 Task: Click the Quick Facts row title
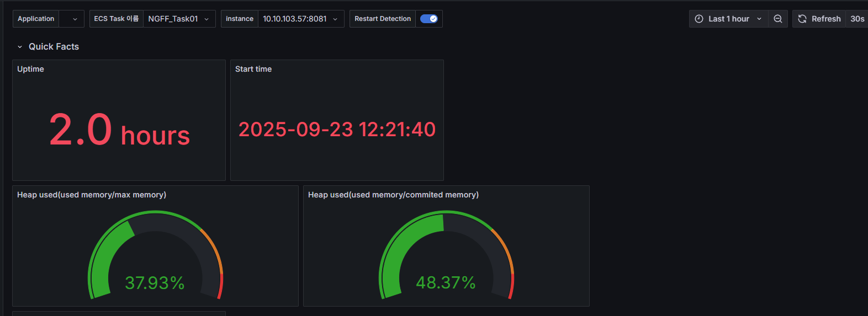pos(54,47)
